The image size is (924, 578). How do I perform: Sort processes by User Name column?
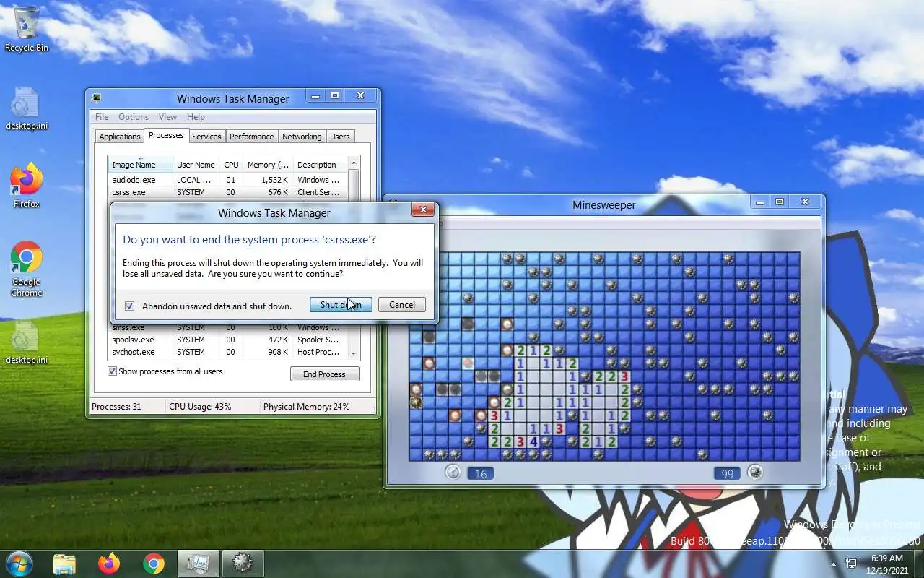(x=196, y=165)
